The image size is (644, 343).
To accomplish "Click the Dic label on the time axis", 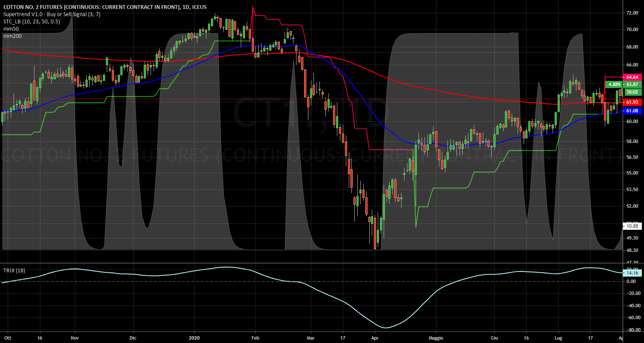I will pos(132,338).
